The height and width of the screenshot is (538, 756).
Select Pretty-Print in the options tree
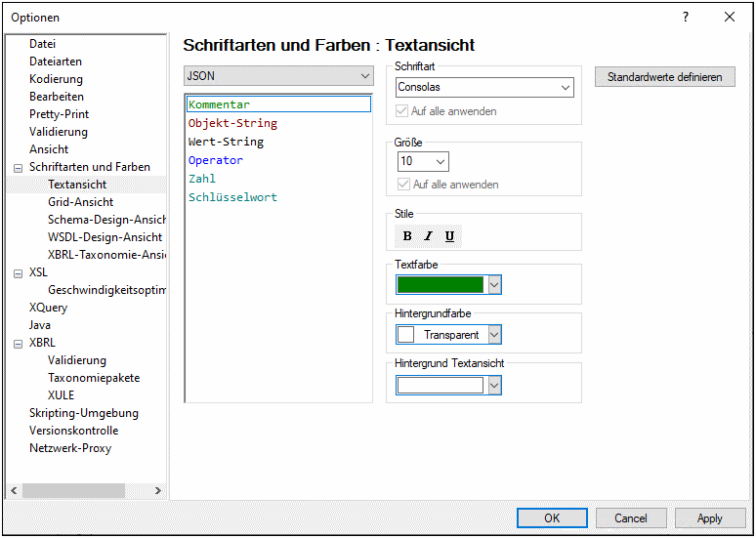(59, 114)
